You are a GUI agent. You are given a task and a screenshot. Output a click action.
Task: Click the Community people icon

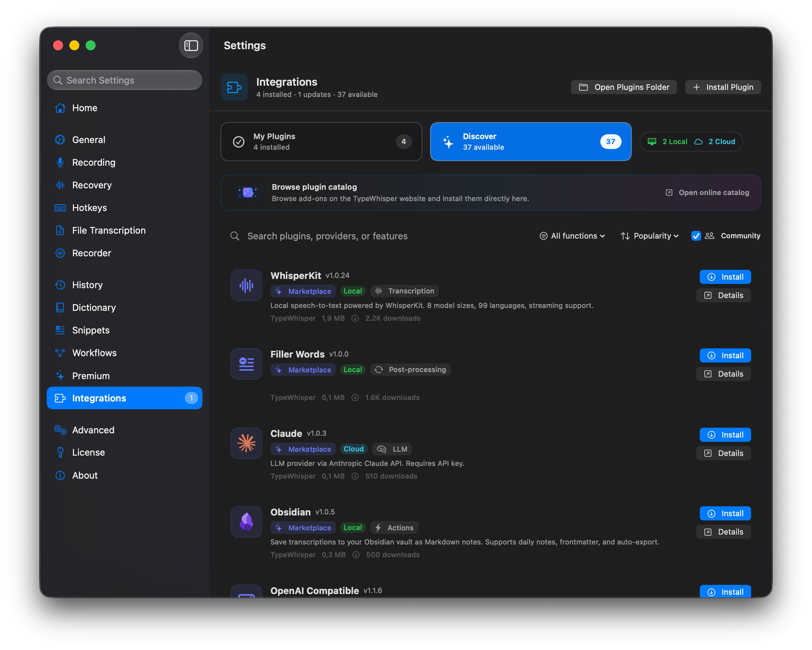710,236
